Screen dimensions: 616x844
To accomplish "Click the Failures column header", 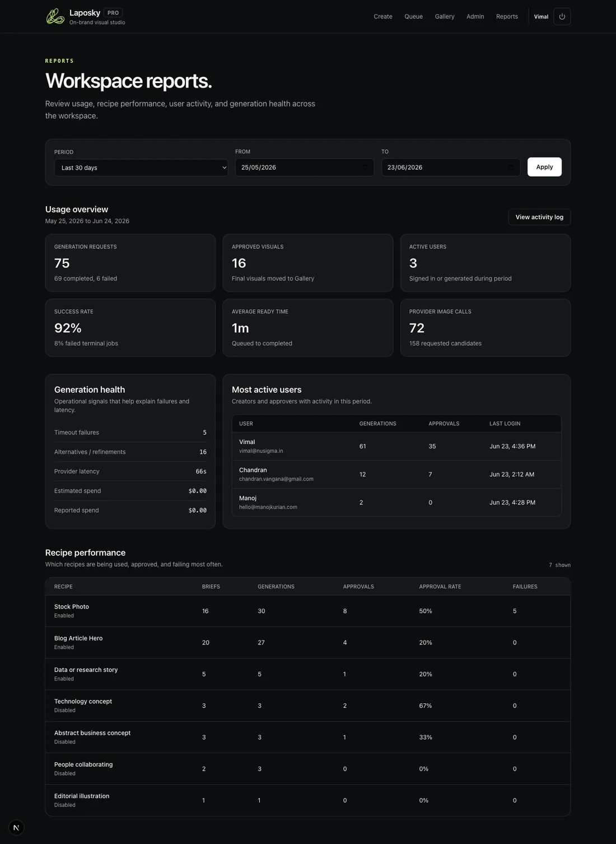I will [x=525, y=587].
